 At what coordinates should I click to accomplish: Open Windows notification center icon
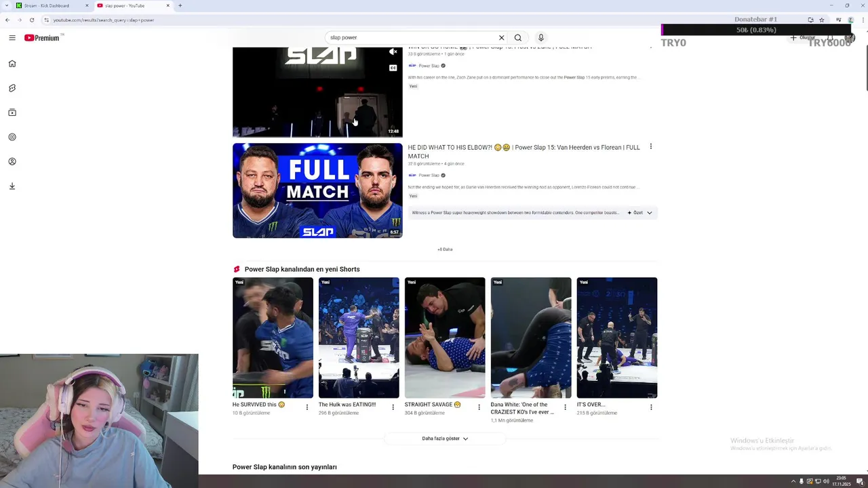(x=860, y=482)
